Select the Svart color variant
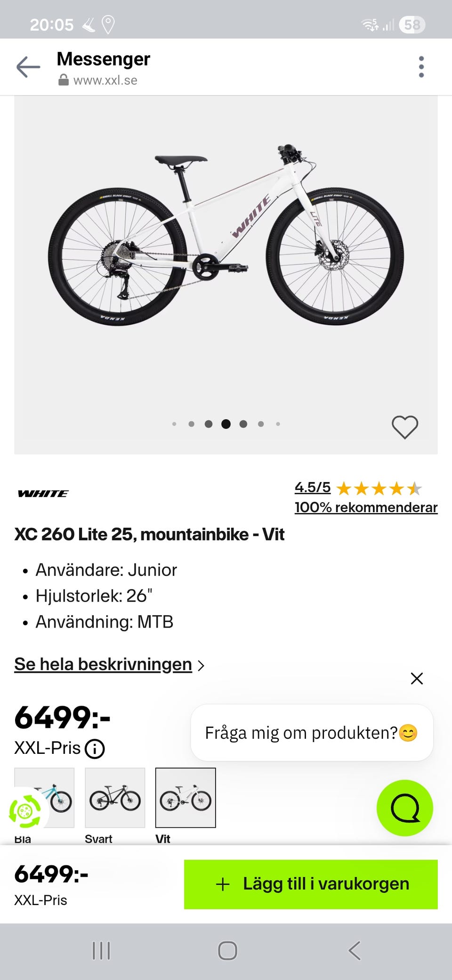The height and width of the screenshot is (980, 452). [x=115, y=798]
